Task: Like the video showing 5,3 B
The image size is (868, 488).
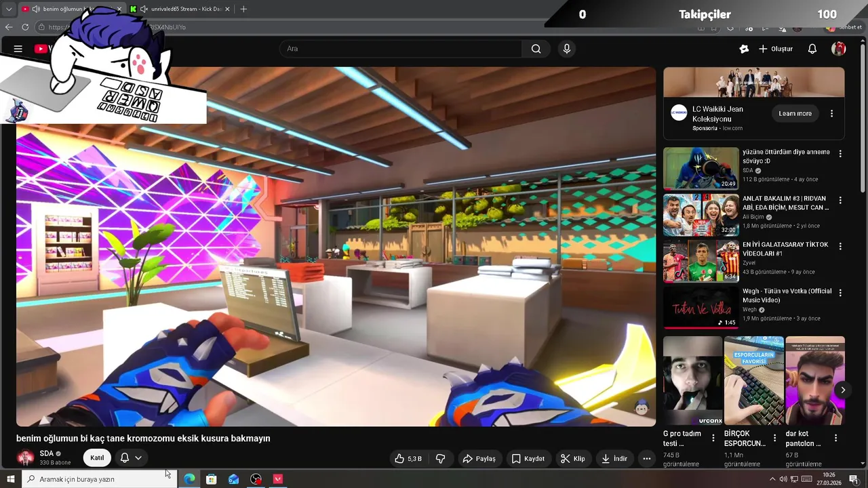Action: (408, 459)
